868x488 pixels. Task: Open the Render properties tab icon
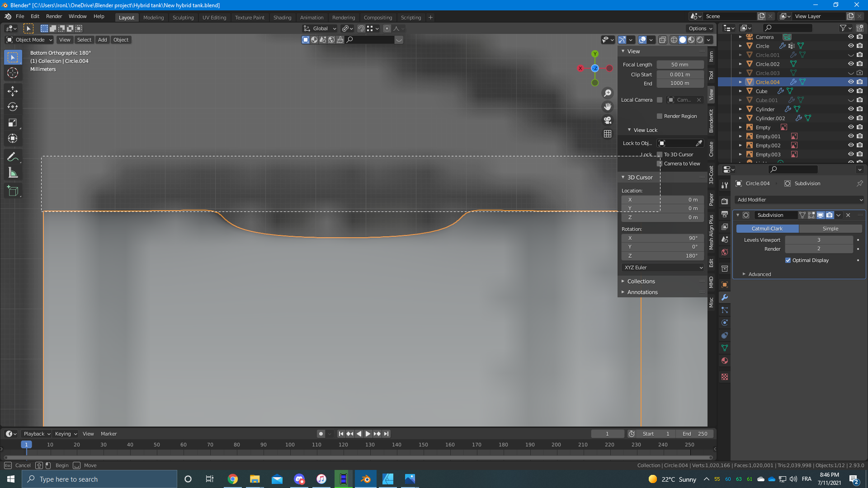click(x=725, y=201)
